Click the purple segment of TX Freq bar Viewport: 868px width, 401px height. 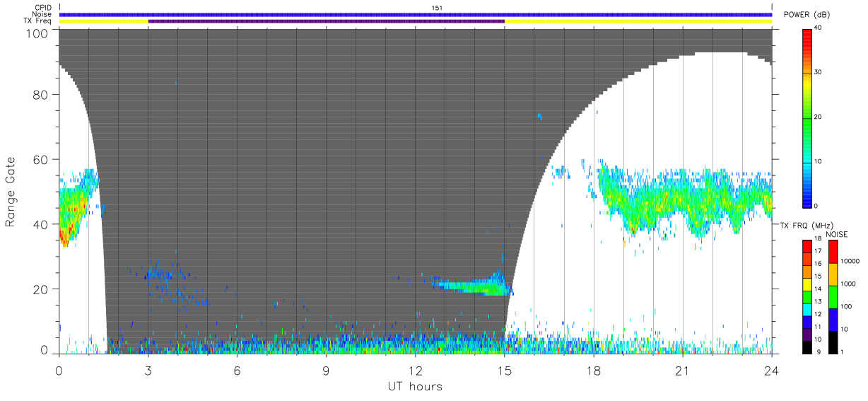pyautogui.click(x=327, y=21)
